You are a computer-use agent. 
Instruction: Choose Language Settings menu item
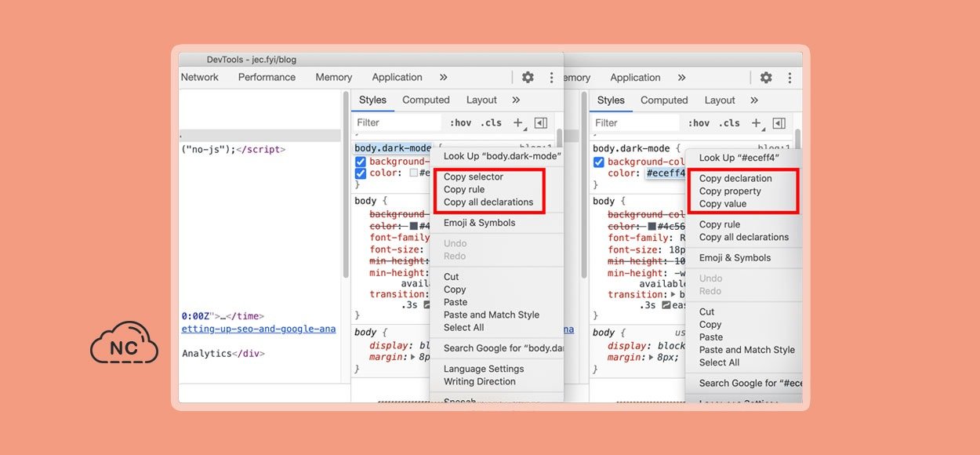484,369
